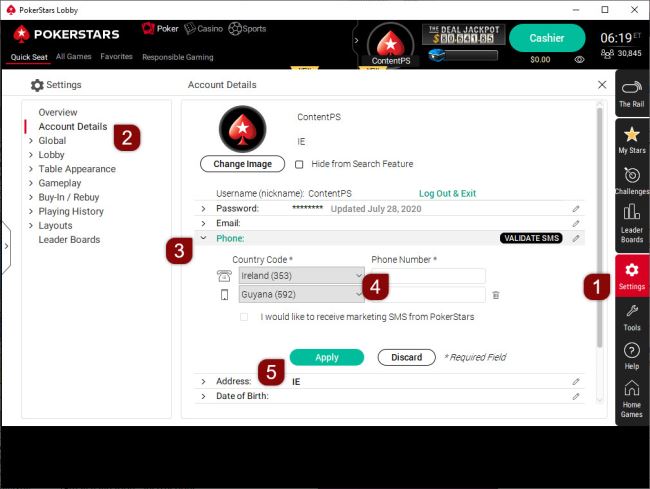Select Sports product tab
650x489 pixels.
coord(247,29)
